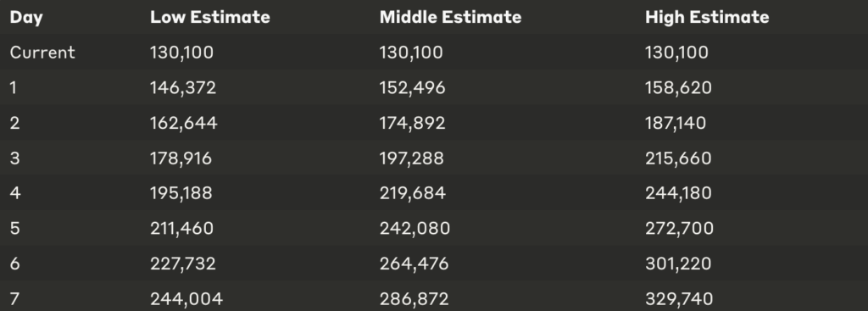Click the Low Estimate value 227,732

[x=183, y=264]
